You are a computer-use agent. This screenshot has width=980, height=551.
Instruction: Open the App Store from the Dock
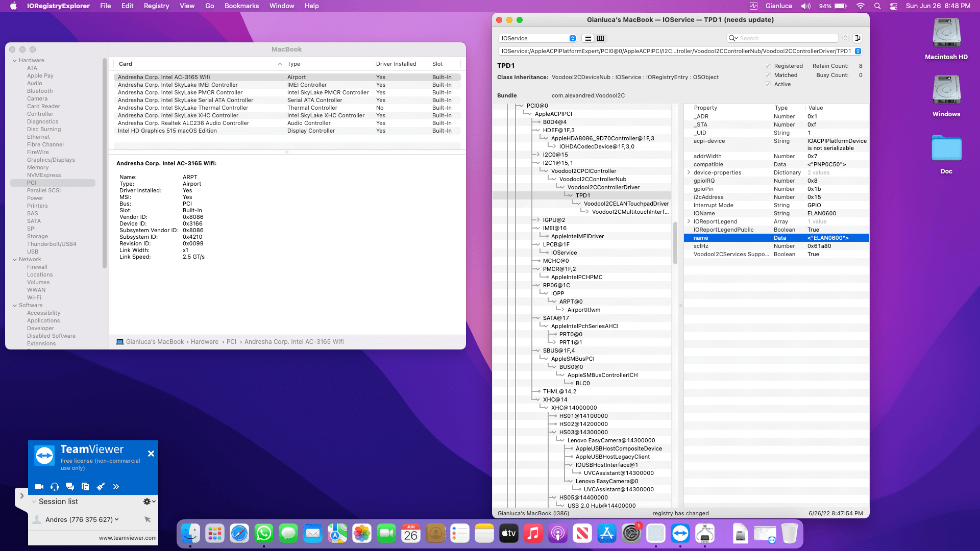[607, 534]
